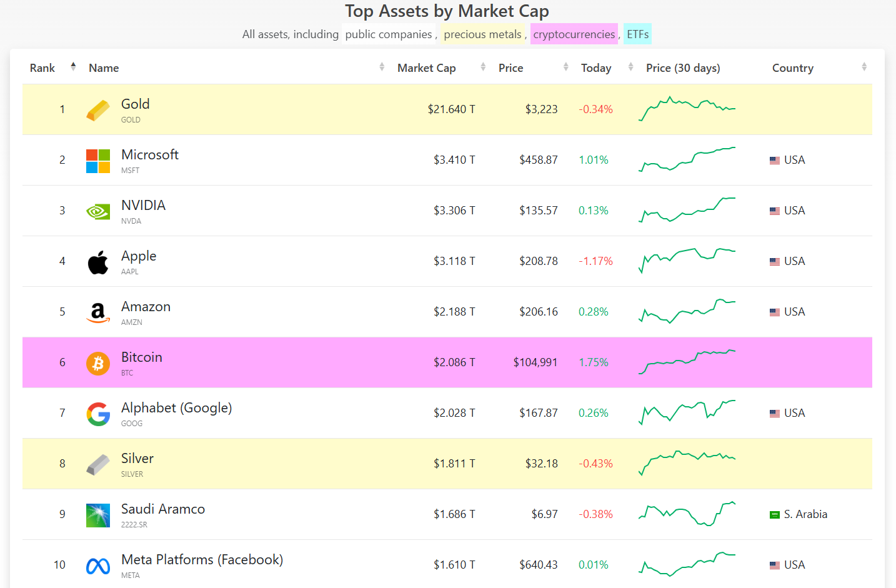Click Microsoft 30-day price chart
This screenshot has height=588, width=896.
(x=687, y=159)
